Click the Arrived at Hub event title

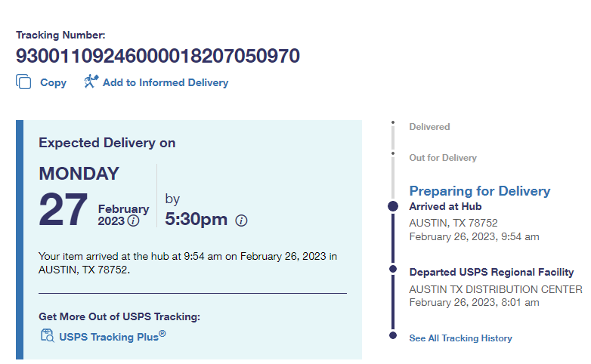tap(445, 207)
